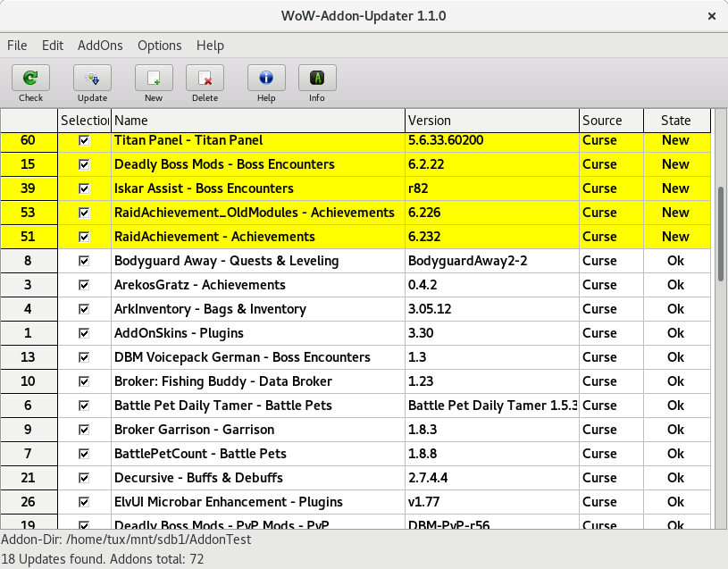Image resolution: width=728 pixels, height=569 pixels.
Task: Click the Check toolbar icon
Action: point(30,78)
